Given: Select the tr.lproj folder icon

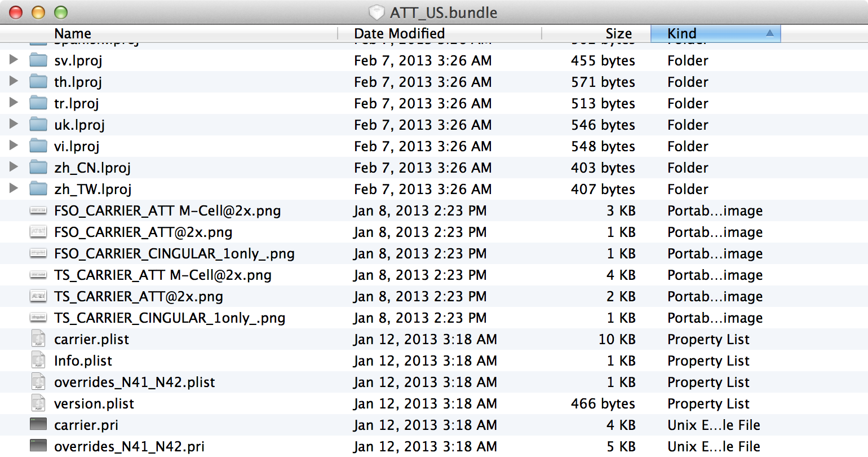Looking at the screenshot, I should pos(38,103).
